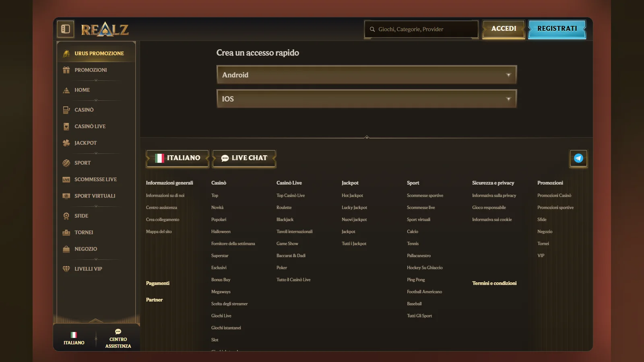Screen dimensions: 644x362
Task: Click the Promozioni gift icon
Action: point(66,70)
